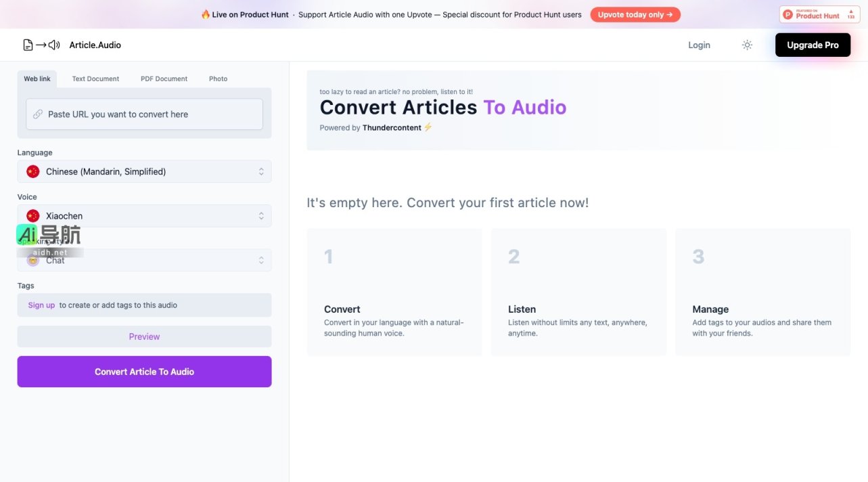Click the emoji icon beside Chat style
868x482 pixels.
(32, 261)
